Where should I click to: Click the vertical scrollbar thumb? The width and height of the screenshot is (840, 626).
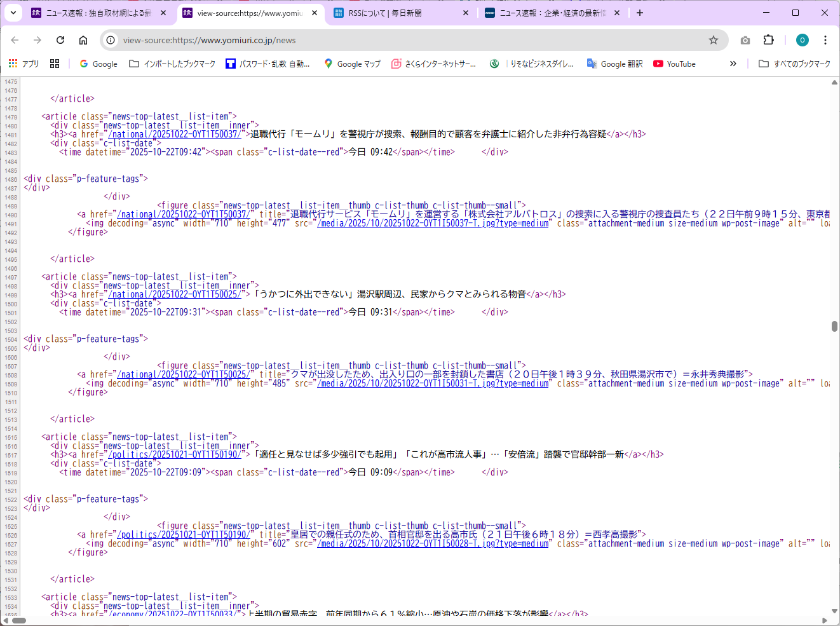(834, 326)
